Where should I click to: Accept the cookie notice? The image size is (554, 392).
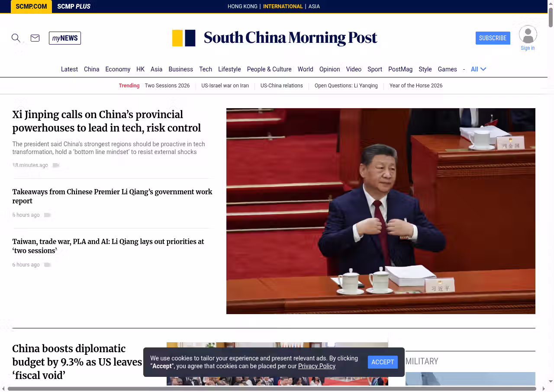click(383, 362)
